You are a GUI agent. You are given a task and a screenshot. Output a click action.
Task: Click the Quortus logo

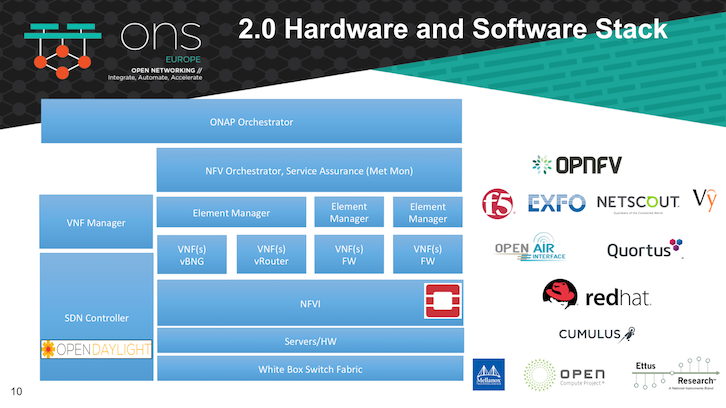(x=645, y=249)
